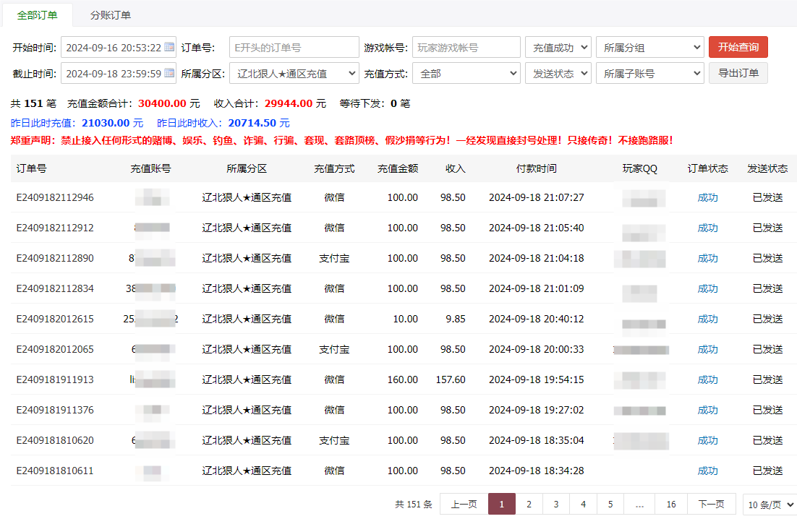
Task: Click the 付款时间 column header
Action: 536,168
